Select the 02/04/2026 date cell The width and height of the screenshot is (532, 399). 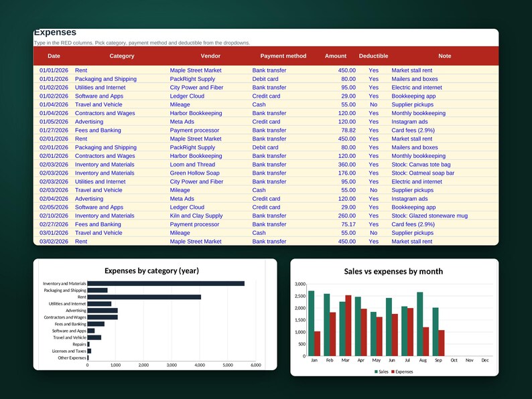coord(54,199)
